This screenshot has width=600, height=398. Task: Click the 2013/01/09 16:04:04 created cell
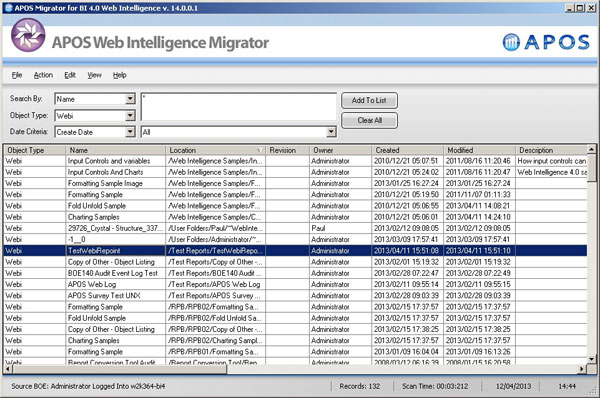(408, 352)
